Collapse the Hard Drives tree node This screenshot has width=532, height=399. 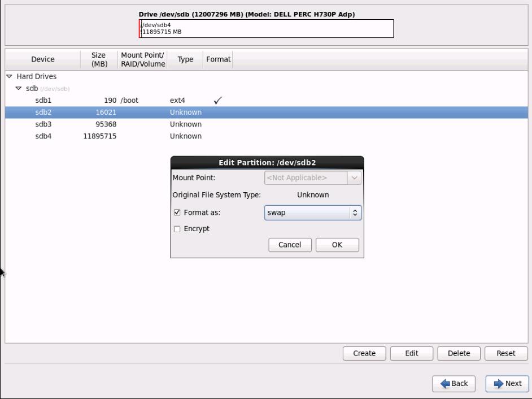[x=10, y=76]
